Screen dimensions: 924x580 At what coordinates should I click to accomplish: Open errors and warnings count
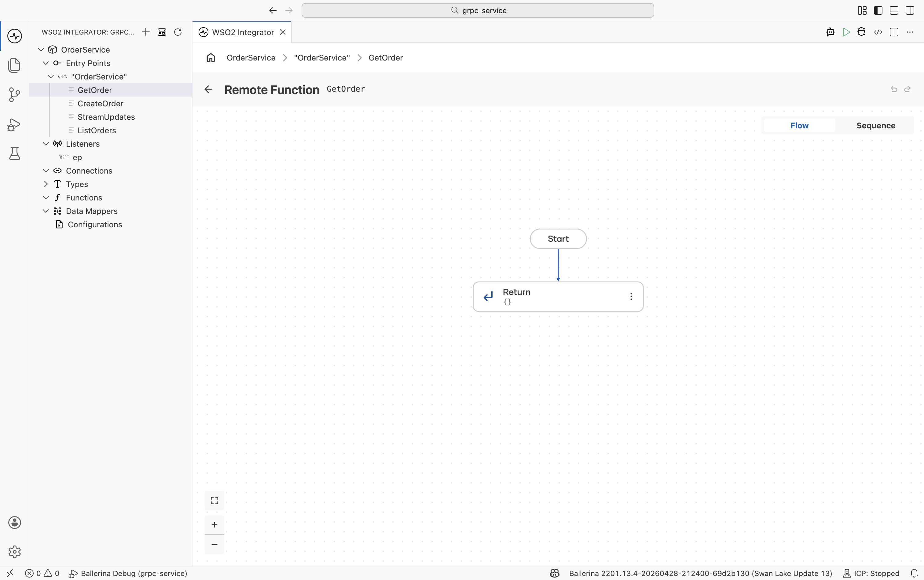pos(42,573)
